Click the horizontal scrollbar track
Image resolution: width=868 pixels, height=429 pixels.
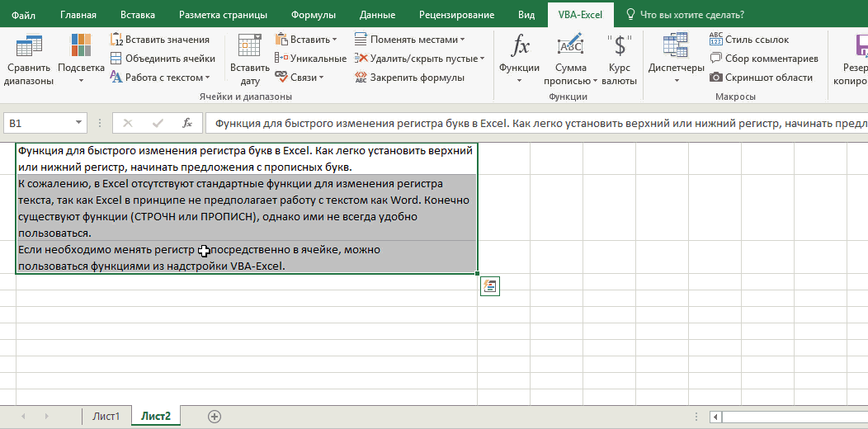pyautogui.click(x=795, y=417)
